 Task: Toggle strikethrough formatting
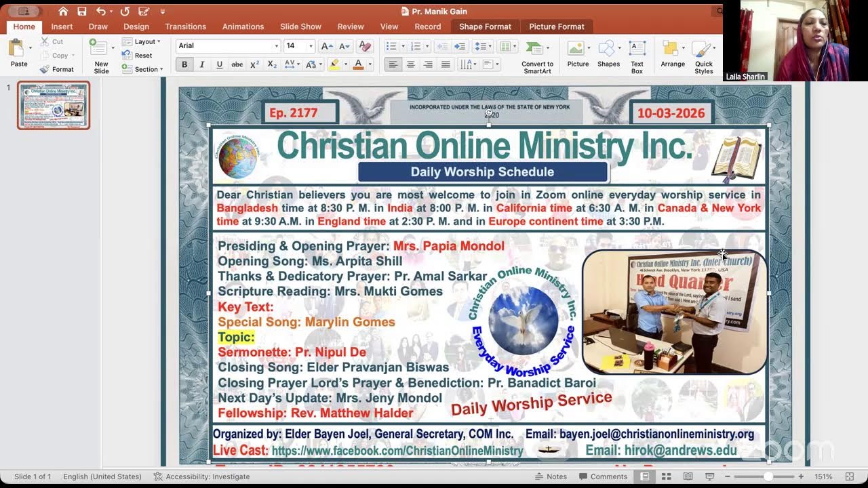click(237, 64)
